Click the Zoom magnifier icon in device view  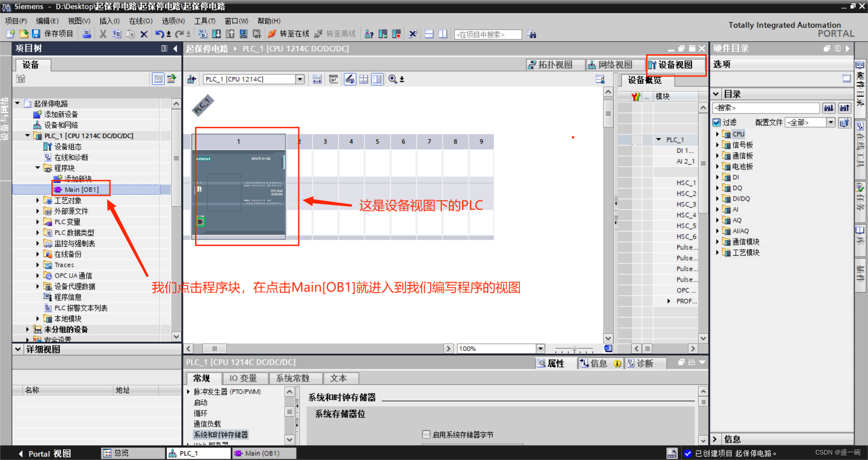tap(393, 79)
